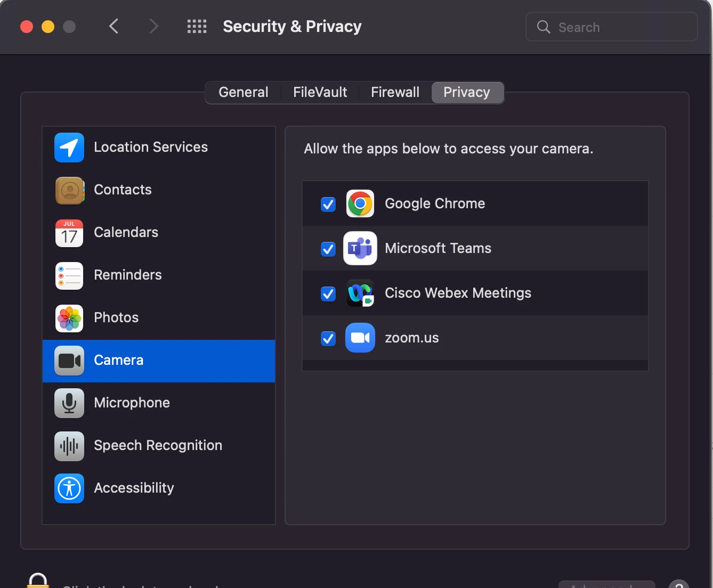
Task: Click the Photos flower icon
Action: pos(69,318)
